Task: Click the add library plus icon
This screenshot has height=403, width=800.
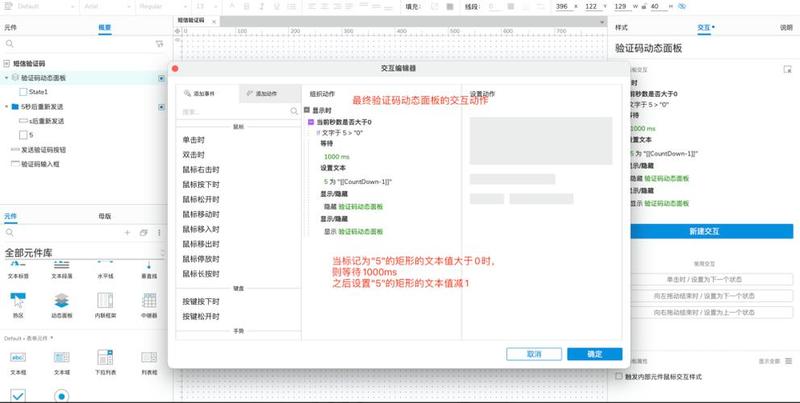Action: (x=128, y=233)
